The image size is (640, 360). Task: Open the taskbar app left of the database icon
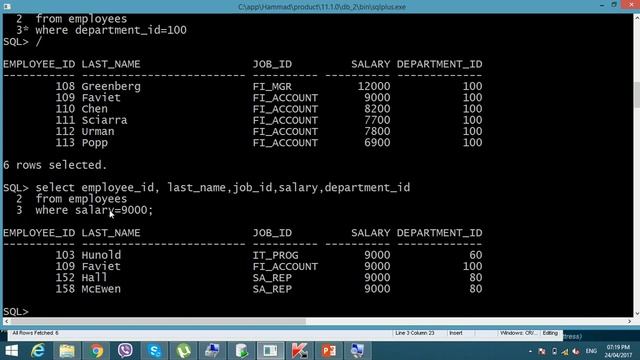(x=212, y=351)
